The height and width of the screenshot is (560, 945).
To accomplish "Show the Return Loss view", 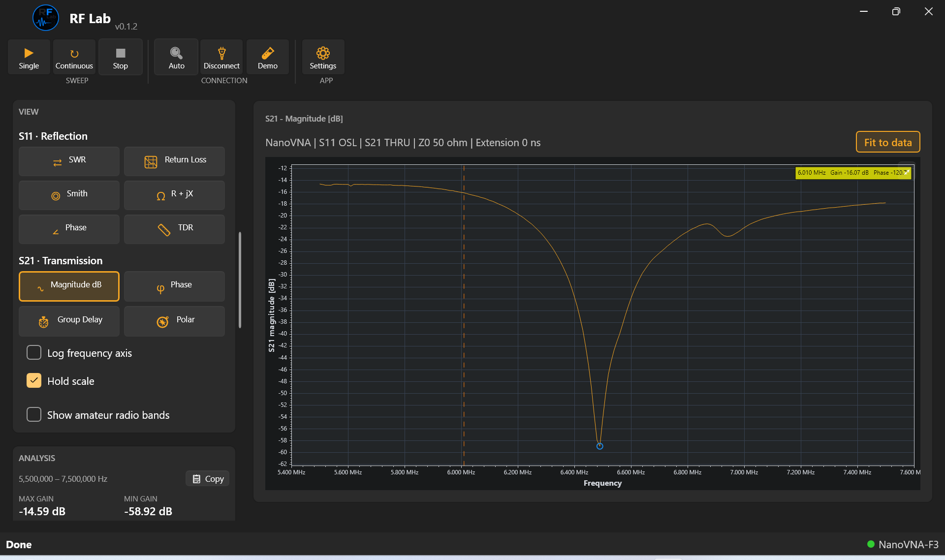I will click(174, 161).
